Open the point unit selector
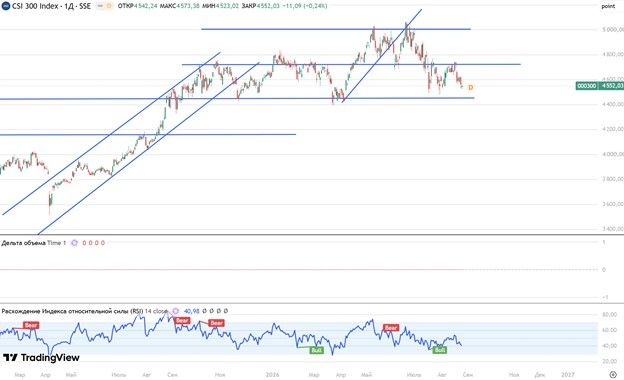The width and height of the screenshot is (624, 380). [608, 6]
